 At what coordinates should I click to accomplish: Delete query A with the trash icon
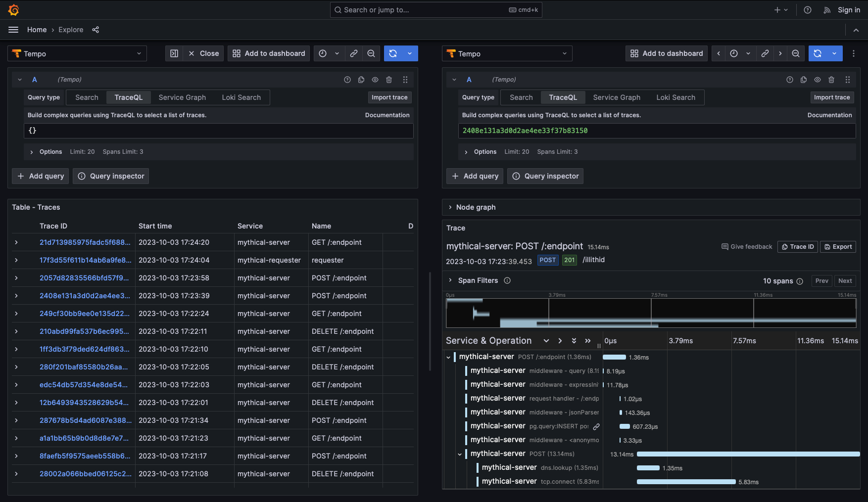[x=389, y=79]
